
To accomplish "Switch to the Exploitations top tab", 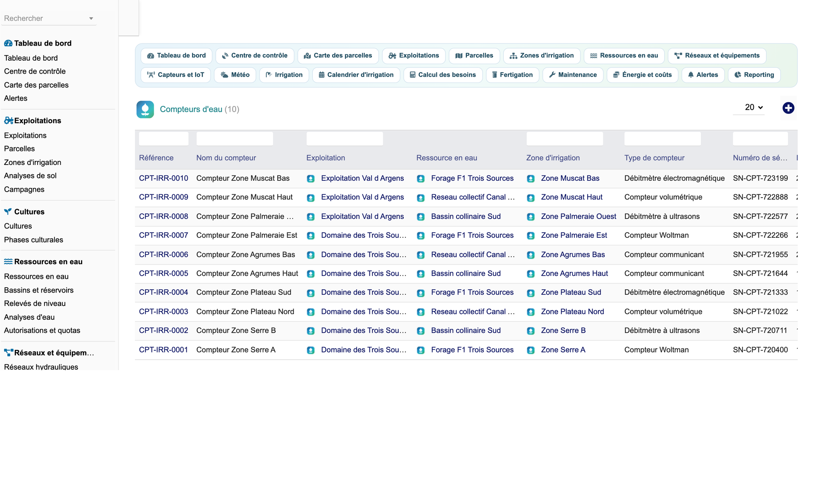I will [414, 56].
